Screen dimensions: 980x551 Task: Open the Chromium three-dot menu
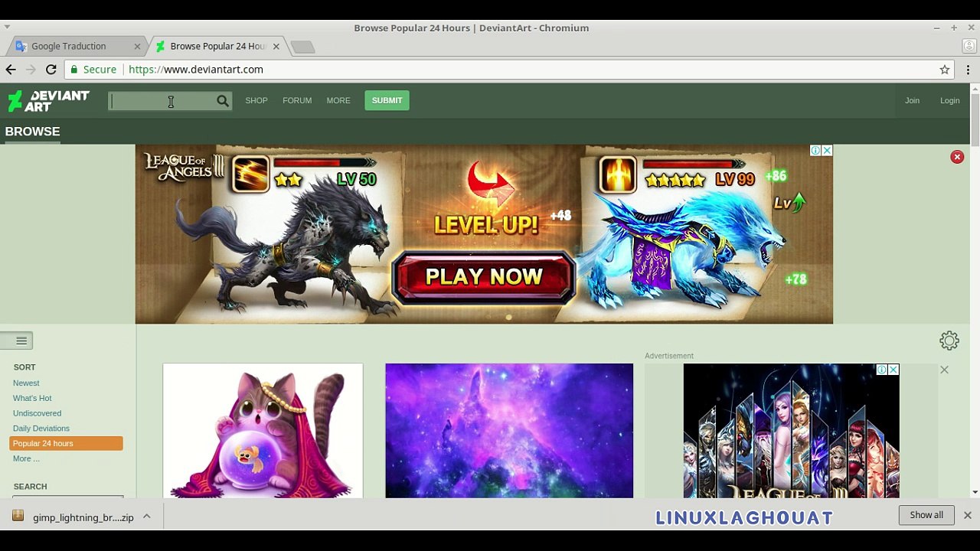pos(968,70)
